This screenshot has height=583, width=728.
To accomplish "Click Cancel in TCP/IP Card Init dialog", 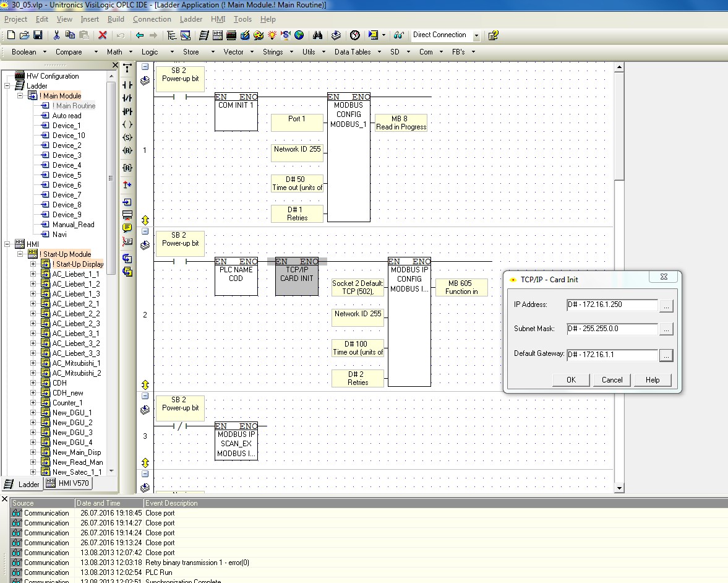I will coord(612,380).
